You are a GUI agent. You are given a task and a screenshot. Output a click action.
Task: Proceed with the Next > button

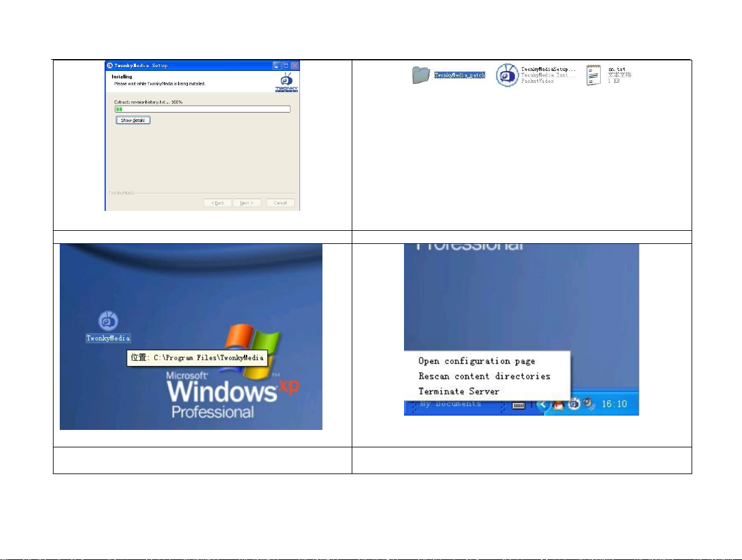(x=247, y=203)
